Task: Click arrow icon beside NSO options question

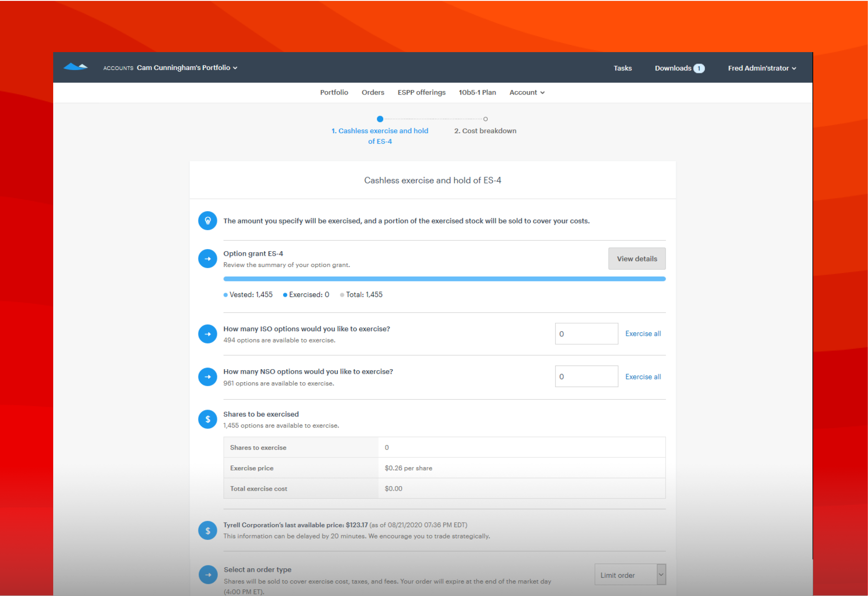Action: pyautogui.click(x=208, y=377)
